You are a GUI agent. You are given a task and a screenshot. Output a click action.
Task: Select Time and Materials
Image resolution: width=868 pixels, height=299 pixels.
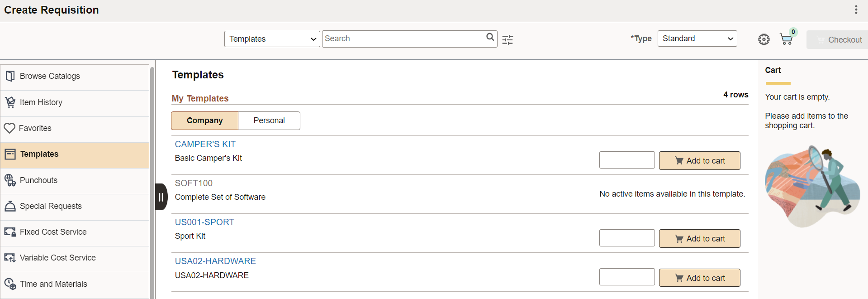click(x=53, y=284)
